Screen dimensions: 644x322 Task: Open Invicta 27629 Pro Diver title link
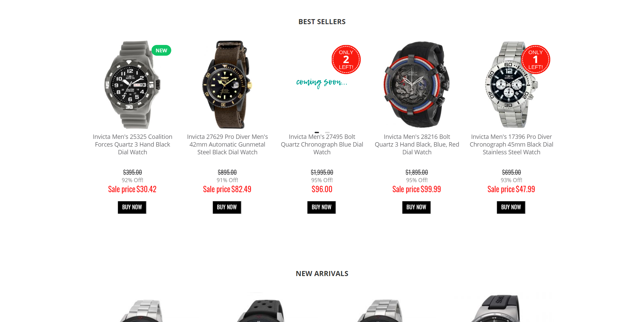[227, 145]
